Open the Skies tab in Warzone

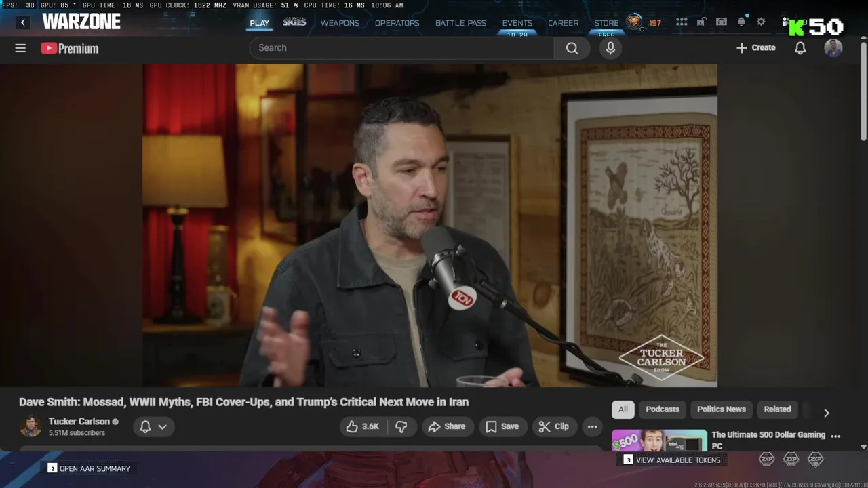click(295, 22)
